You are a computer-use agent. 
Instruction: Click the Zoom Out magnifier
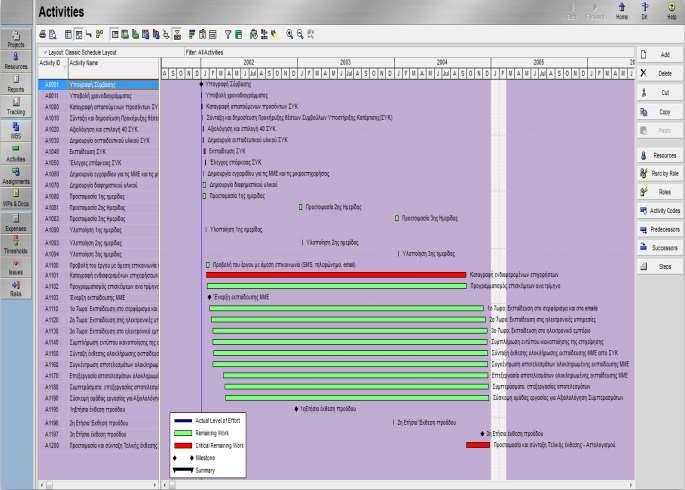pyautogui.click(x=300, y=35)
